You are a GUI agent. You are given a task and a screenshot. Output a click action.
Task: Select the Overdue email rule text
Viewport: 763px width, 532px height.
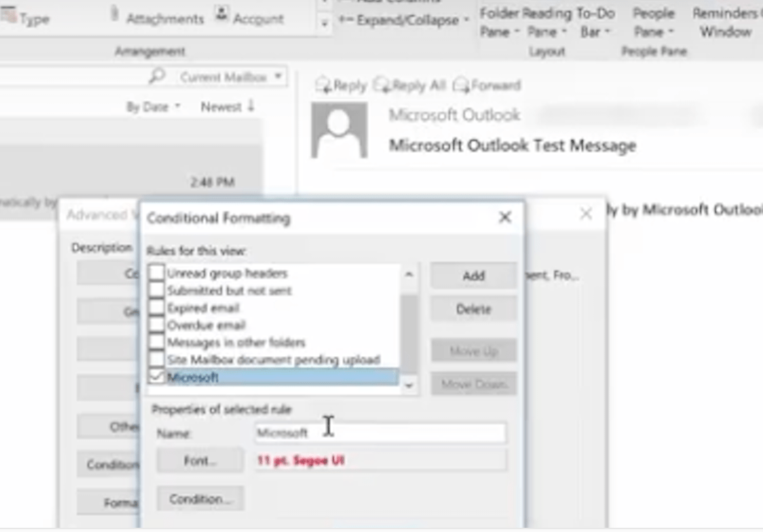point(206,325)
